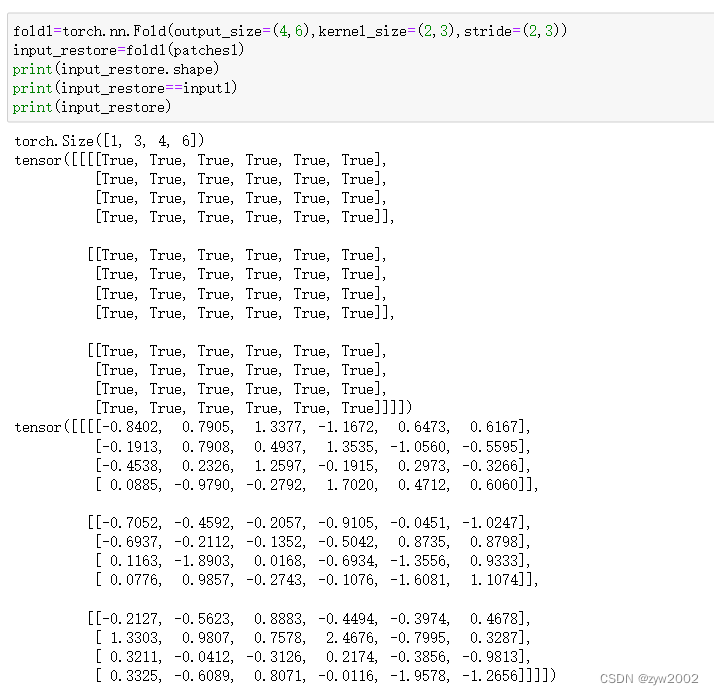Click the value 2.4676 in the output
The width and height of the screenshot is (714, 695).
(x=349, y=637)
